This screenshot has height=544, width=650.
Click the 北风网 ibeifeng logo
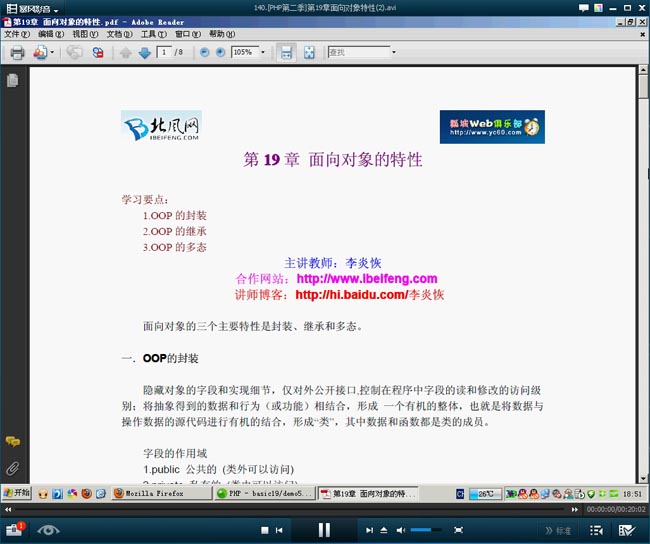pos(162,126)
